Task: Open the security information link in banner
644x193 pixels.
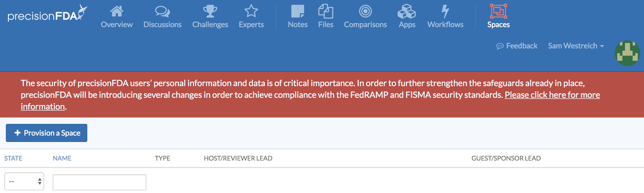Action: coord(552,95)
